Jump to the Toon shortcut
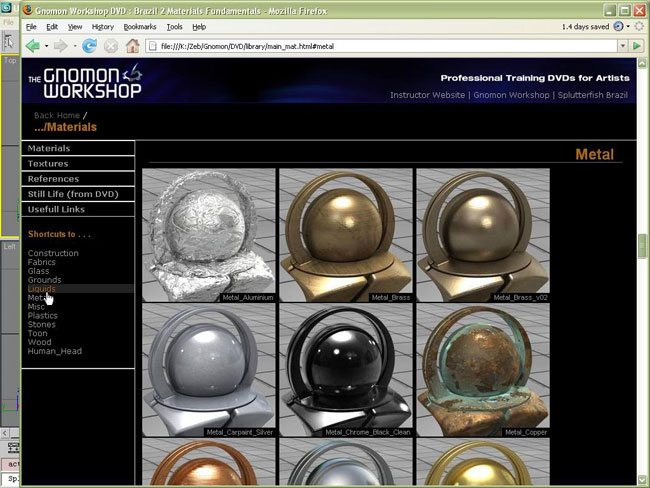Image resolution: width=650 pixels, height=488 pixels. point(37,333)
